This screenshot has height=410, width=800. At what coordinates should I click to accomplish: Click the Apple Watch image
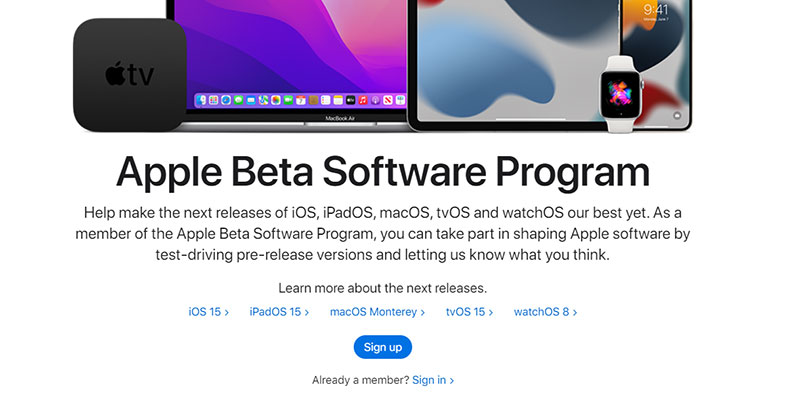(620, 95)
